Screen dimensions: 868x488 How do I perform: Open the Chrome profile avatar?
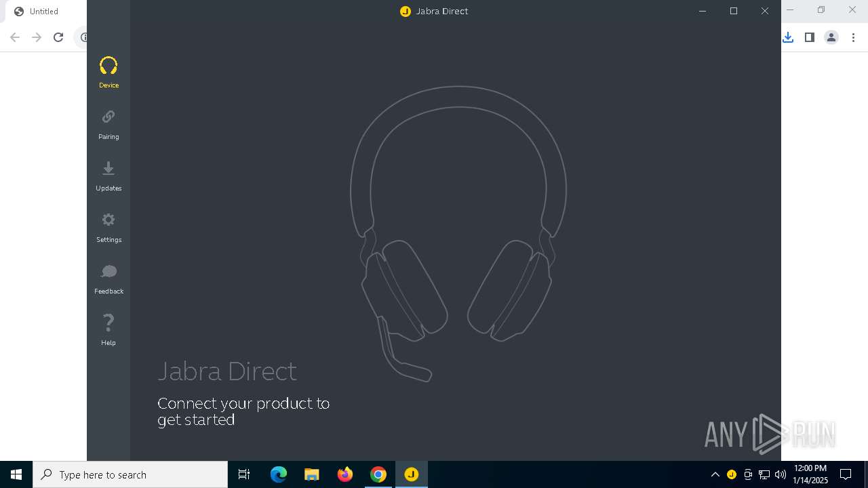click(x=831, y=37)
